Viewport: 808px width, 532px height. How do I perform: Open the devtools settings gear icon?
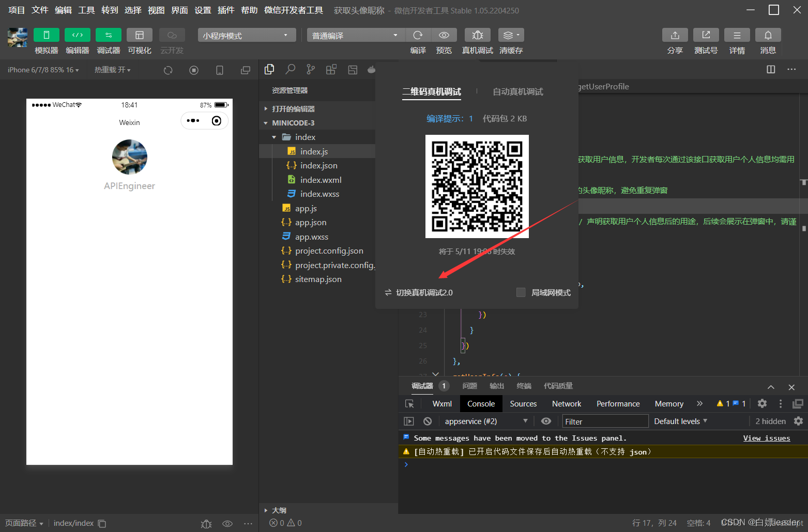pyautogui.click(x=762, y=403)
